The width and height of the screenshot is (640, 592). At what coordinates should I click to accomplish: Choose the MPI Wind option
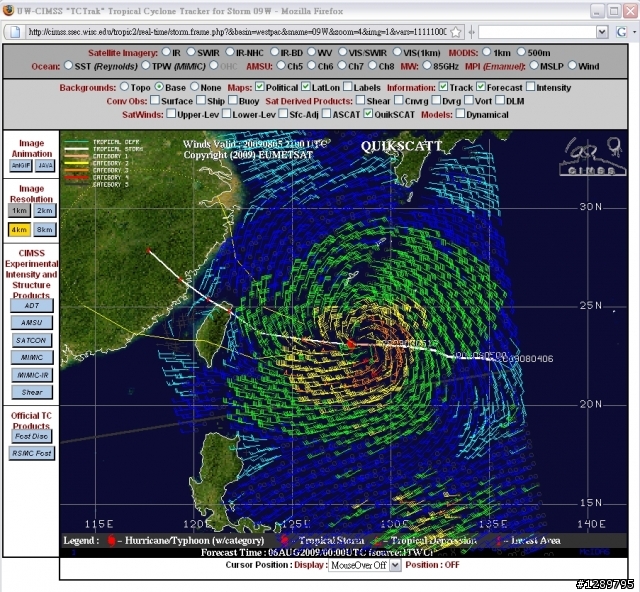click(x=572, y=65)
